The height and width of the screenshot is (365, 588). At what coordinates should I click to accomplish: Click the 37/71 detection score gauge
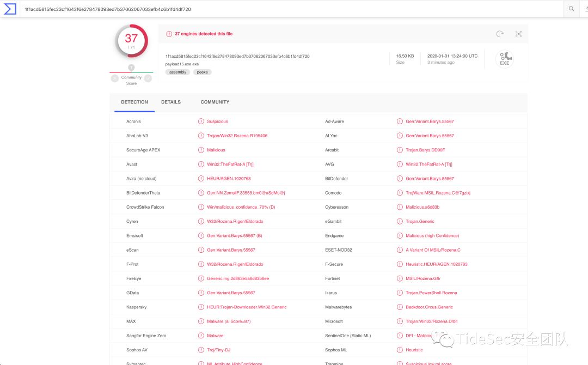pyautogui.click(x=131, y=41)
